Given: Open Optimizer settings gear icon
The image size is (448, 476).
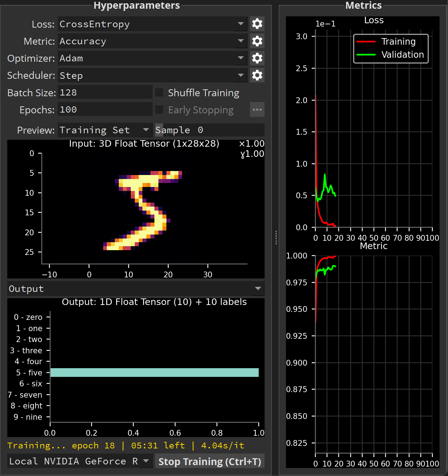Looking at the screenshot, I should 257,58.
